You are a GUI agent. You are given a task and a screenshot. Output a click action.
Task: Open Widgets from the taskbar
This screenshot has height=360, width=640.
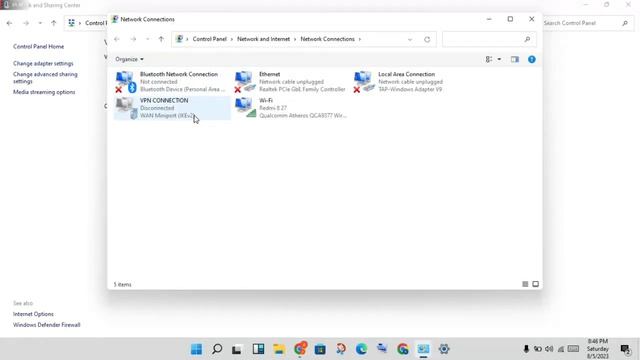[x=258, y=349]
